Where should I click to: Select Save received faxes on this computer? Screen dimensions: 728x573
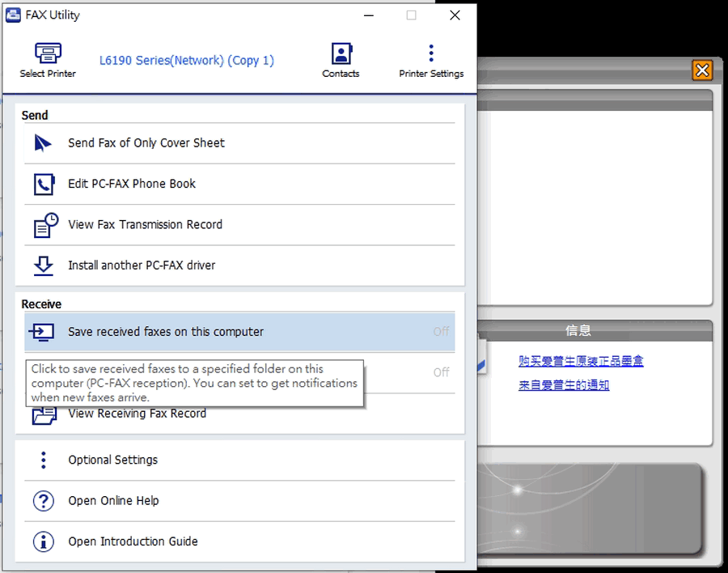click(x=166, y=332)
